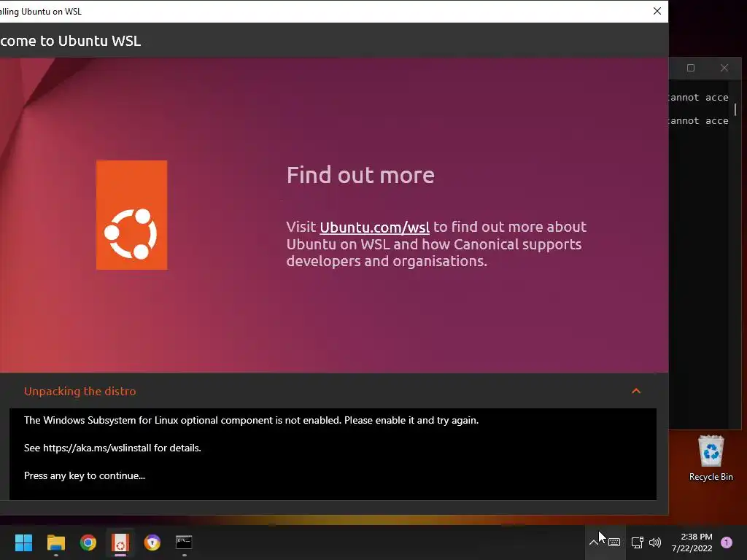
Task: Click the 'Unpacking the distro' heading
Action: [x=80, y=392]
